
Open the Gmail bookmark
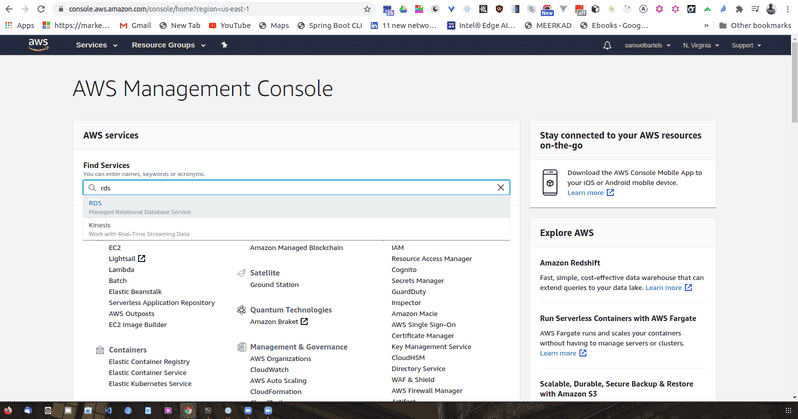(x=135, y=25)
